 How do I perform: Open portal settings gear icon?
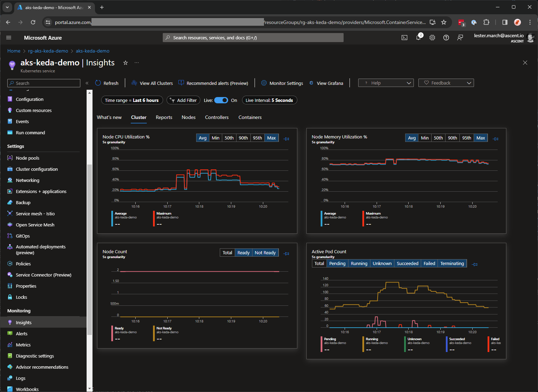coord(432,38)
